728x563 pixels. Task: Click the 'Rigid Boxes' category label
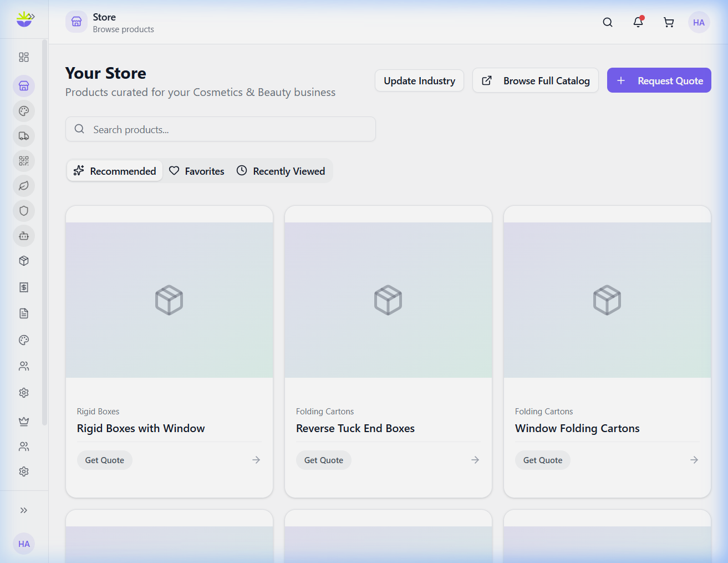tap(98, 412)
